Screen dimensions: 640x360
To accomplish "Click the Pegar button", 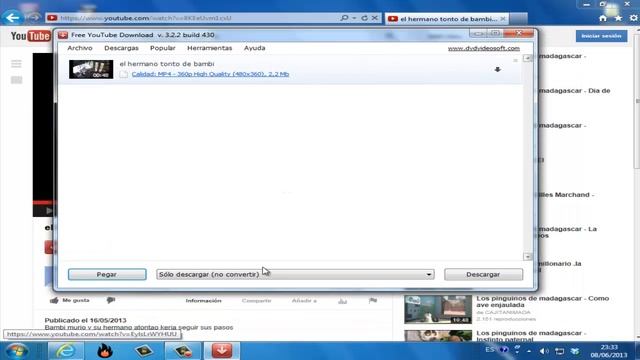I will coord(107,274).
